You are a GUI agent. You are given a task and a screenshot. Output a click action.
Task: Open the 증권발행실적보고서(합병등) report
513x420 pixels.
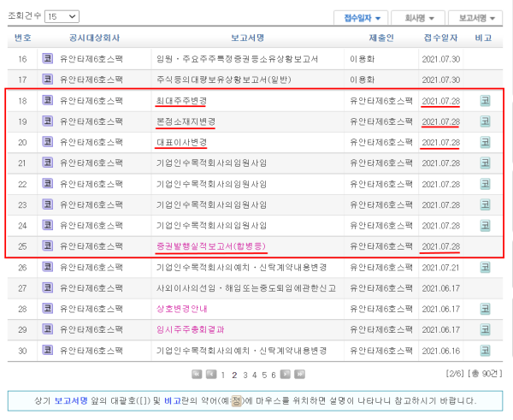click(211, 246)
